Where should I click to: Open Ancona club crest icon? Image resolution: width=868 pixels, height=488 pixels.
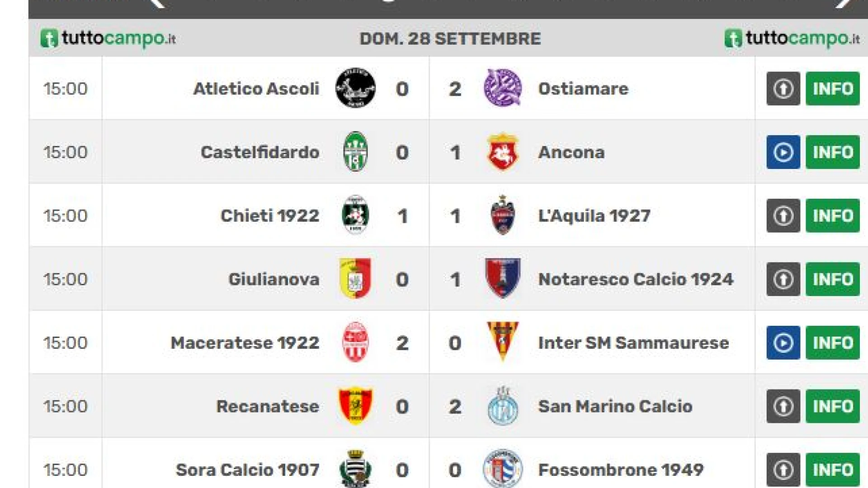(502, 152)
